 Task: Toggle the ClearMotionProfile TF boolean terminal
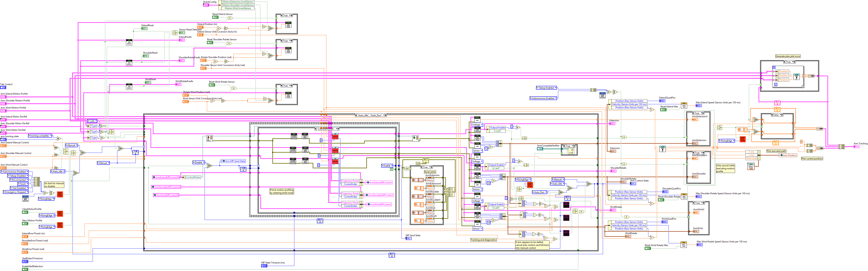pos(25,212)
